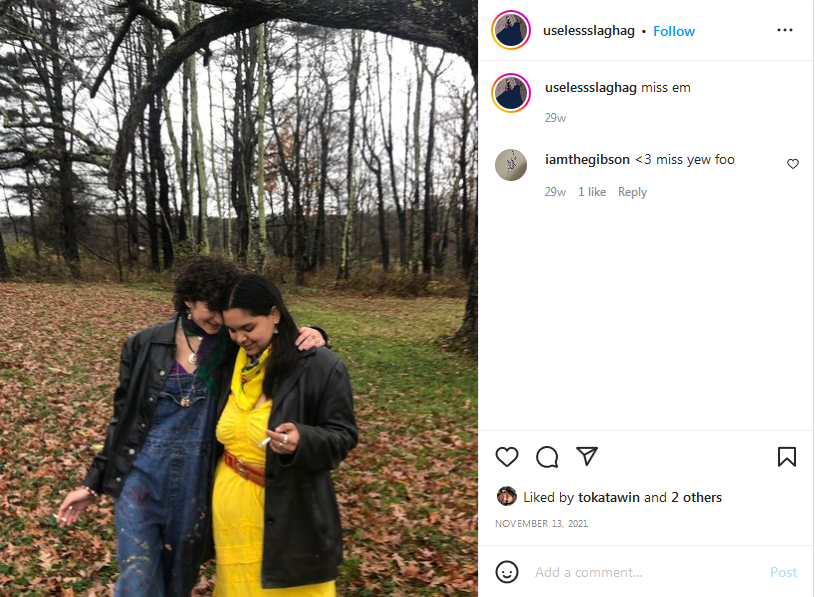Click Reply under iamthegibson's comment
815x597 pixels.
coord(632,192)
